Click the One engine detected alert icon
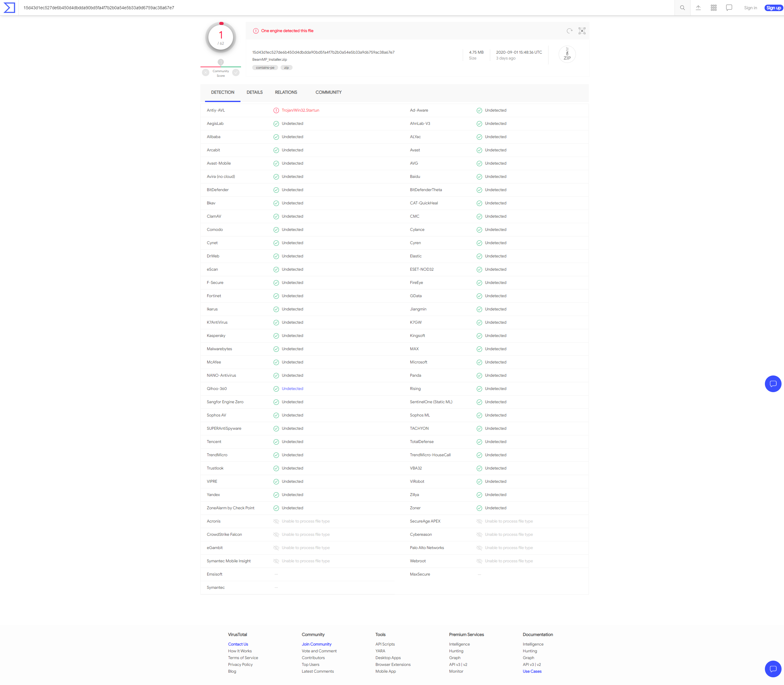The image size is (784, 685). 256,31
